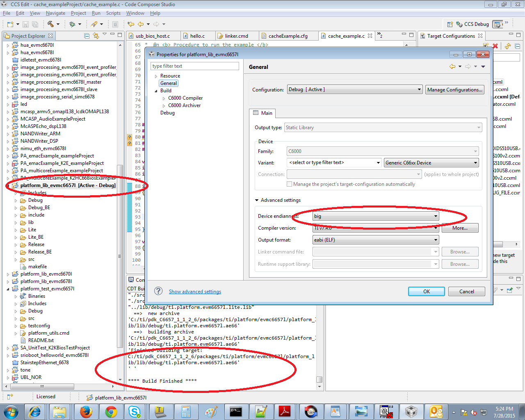Click the type filter text field
Viewport: 525px width, 420px height.
[x=195, y=66]
